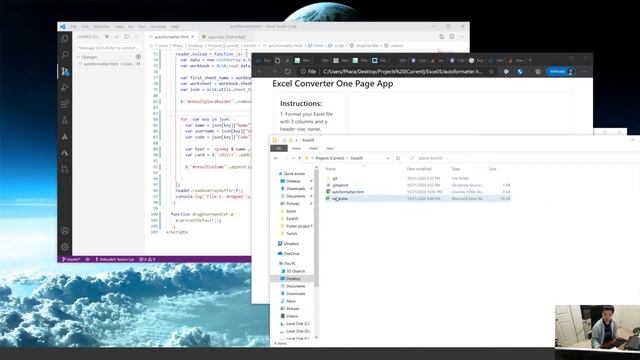Expand This PC in navigation pane
The image size is (640, 360).
pos(289,263)
